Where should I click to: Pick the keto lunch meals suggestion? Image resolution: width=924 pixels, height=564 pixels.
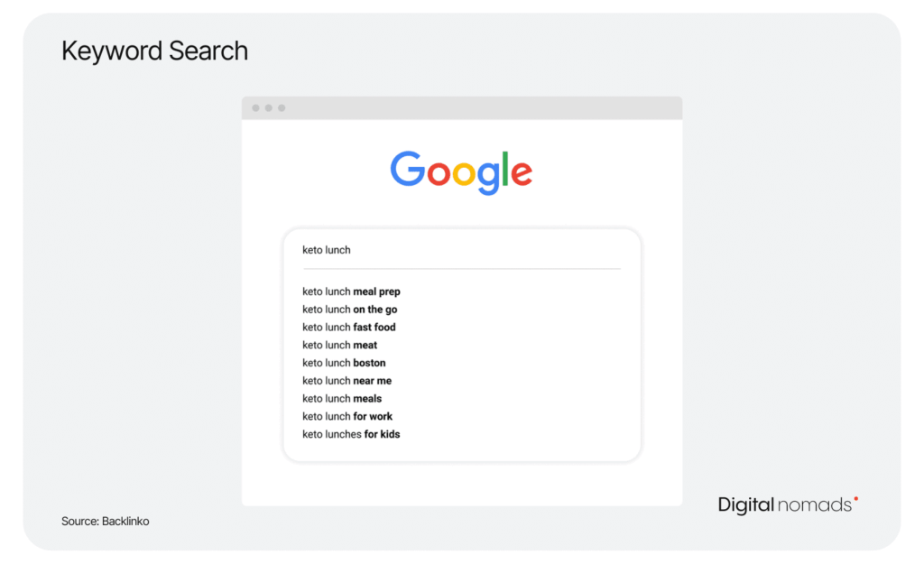[342, 398]
